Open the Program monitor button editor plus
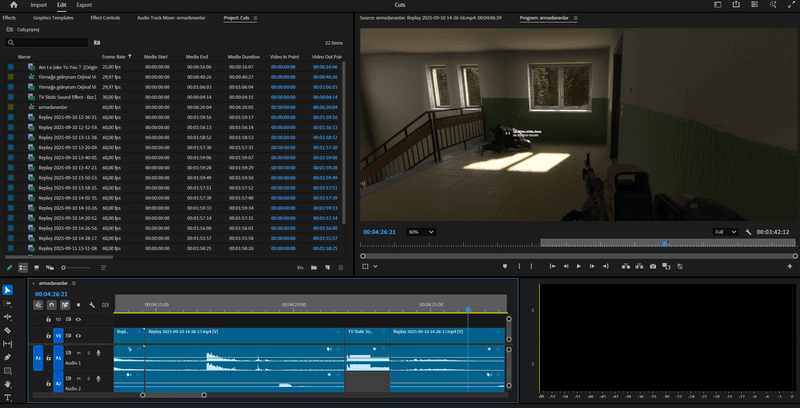Image resolution: width=800 pixels, height=408 pixels. click(x=790, y=266)
